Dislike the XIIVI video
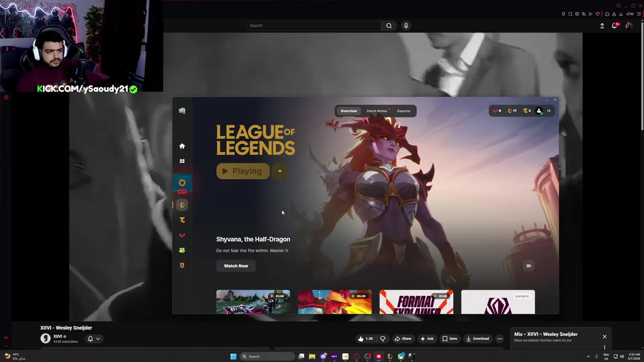 383,339
